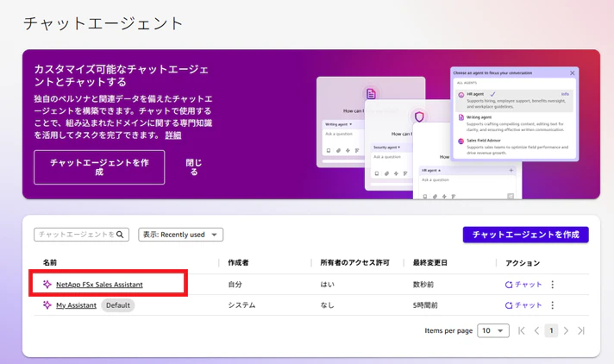Click the システム creator cell
The height and width of the screenshot is (364, 614).
click(241, 305)
